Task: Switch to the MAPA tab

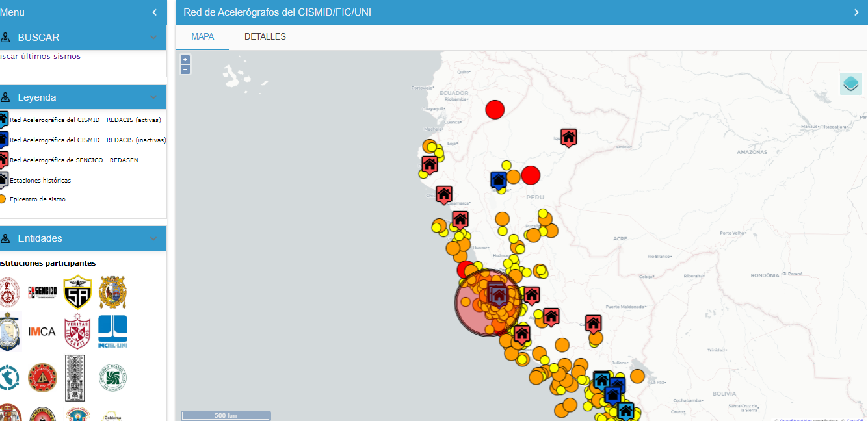Action: coord(202,37)
